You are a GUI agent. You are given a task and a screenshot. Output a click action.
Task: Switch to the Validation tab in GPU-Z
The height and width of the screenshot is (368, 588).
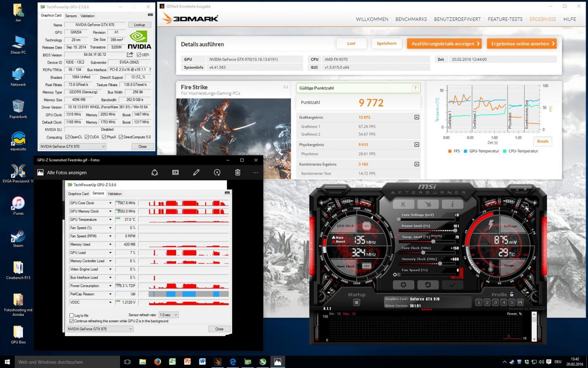point(87,16)
